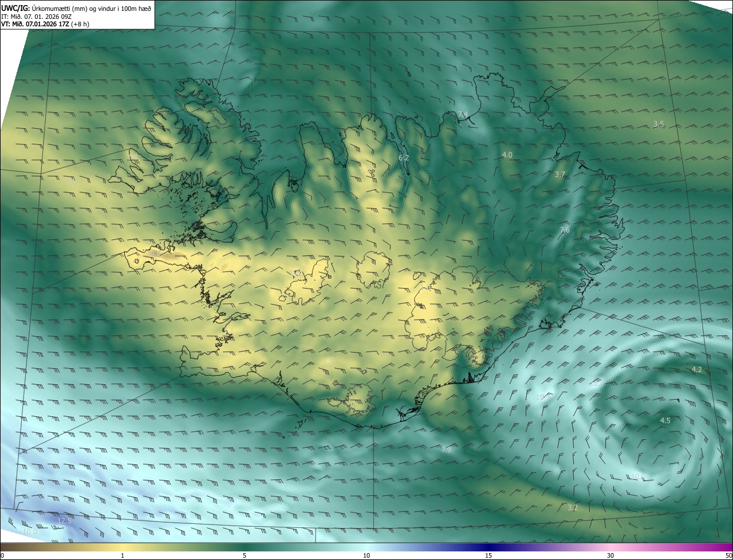Click the '3.5' value label on the map
Image resolution: width=733 pixels, height=560 pixels.
coord(659,124)
